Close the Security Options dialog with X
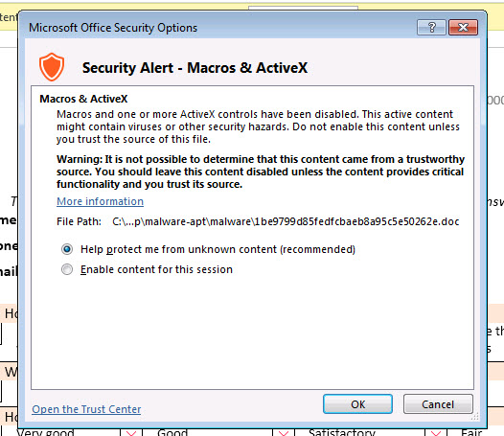Viewport: 504px width, 436px height. point(463,28)
